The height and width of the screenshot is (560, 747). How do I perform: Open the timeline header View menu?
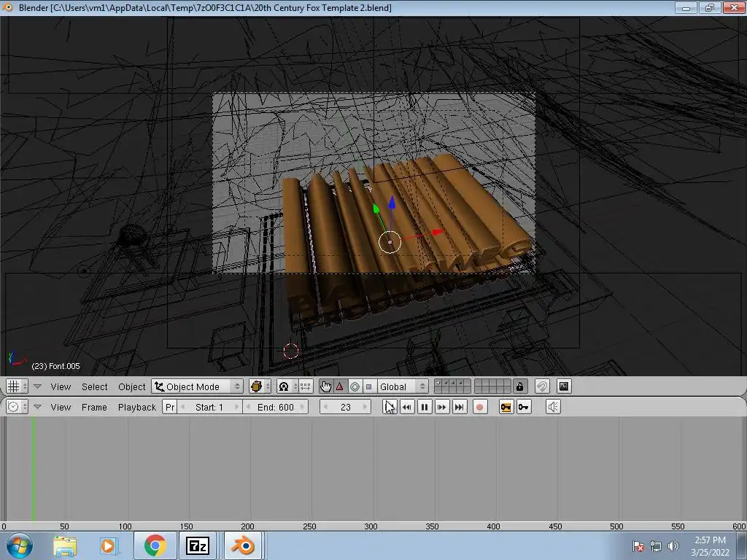pyautogui.click(x=61, y=407)
